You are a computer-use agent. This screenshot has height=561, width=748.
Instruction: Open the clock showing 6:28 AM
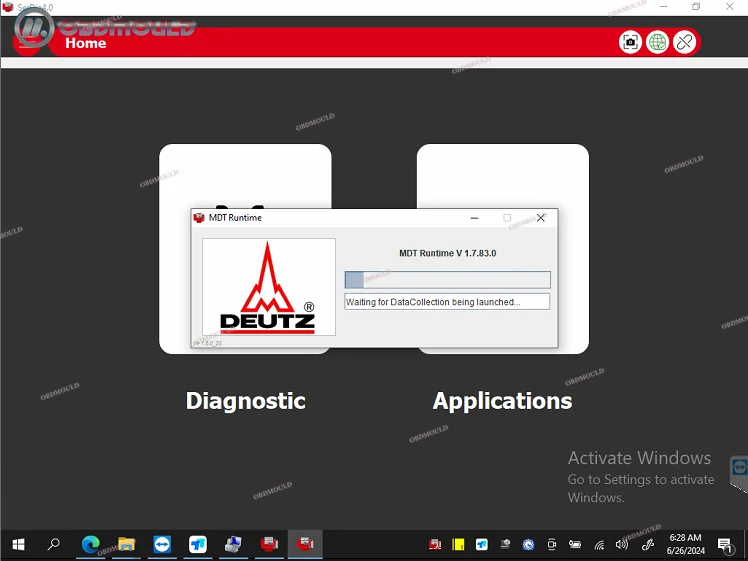coord(685,544)
